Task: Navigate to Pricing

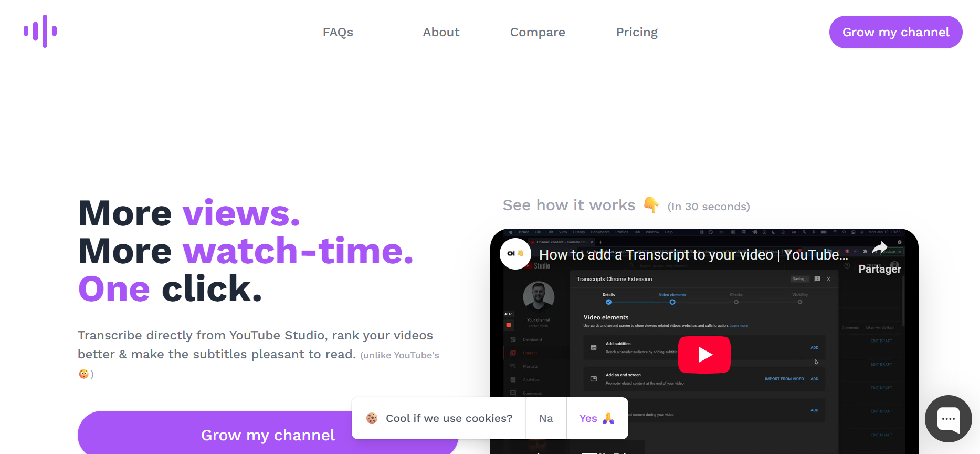Action: point(637,32)
